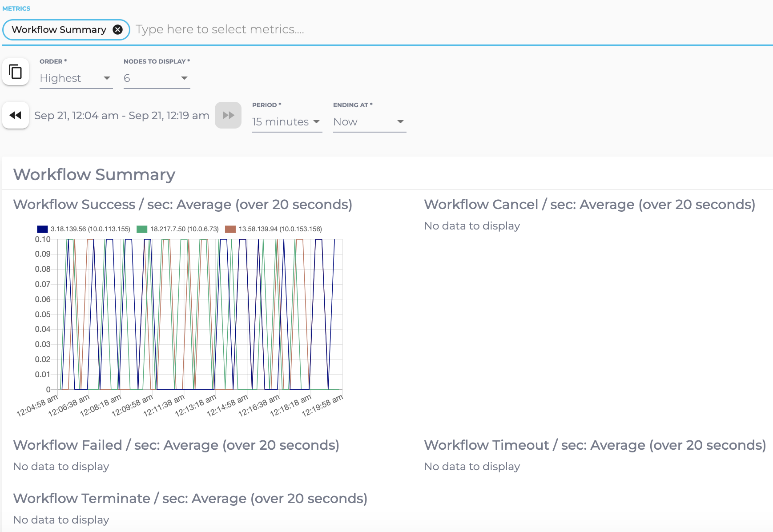Click the 18.217.7.50 legend label
This screenshot has width=773, height=532.
185,229
